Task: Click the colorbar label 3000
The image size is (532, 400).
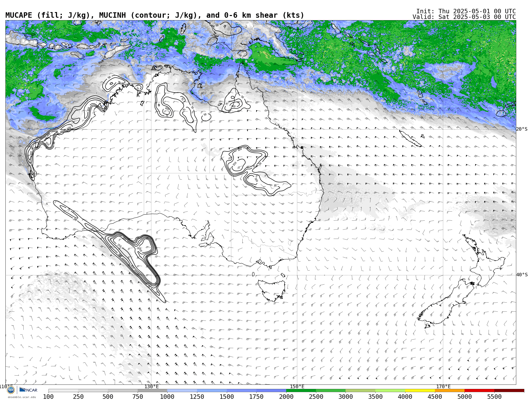Action: point(346,397)
